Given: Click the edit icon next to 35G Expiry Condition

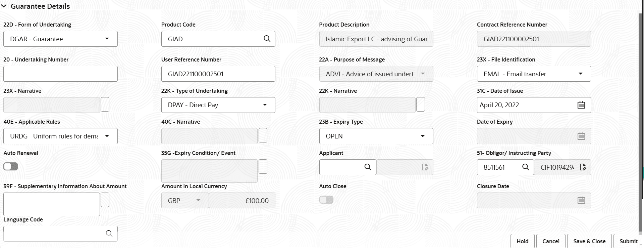Looking at the screenshot, I should click(263, 166).
